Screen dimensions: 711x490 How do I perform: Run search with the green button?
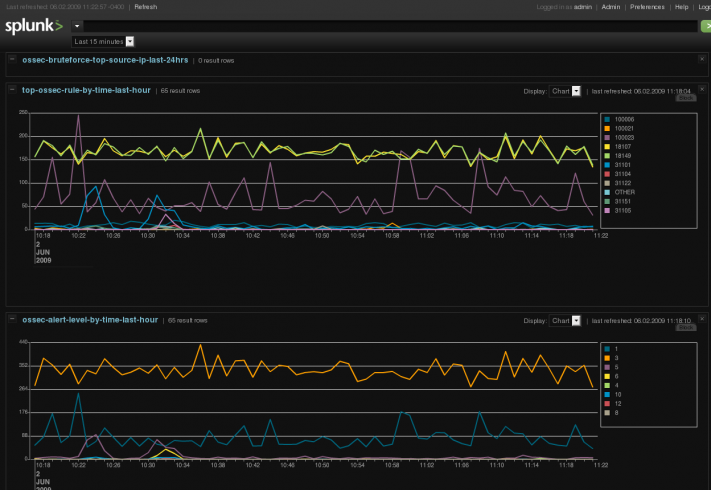pyautogui.click(x=706, y=26)
